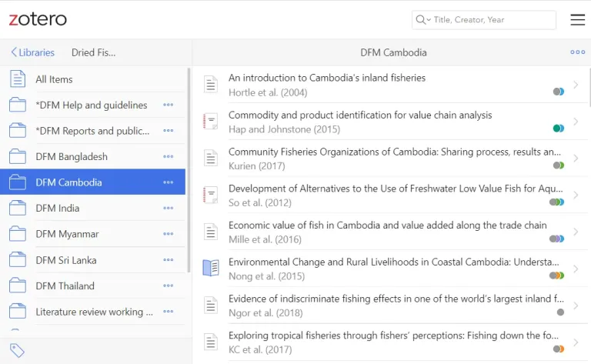Open the three-dot menu for DFM Myanmar
Image resolution: width=591 pixels, height=364 pixels.
[x=168, y=234]
